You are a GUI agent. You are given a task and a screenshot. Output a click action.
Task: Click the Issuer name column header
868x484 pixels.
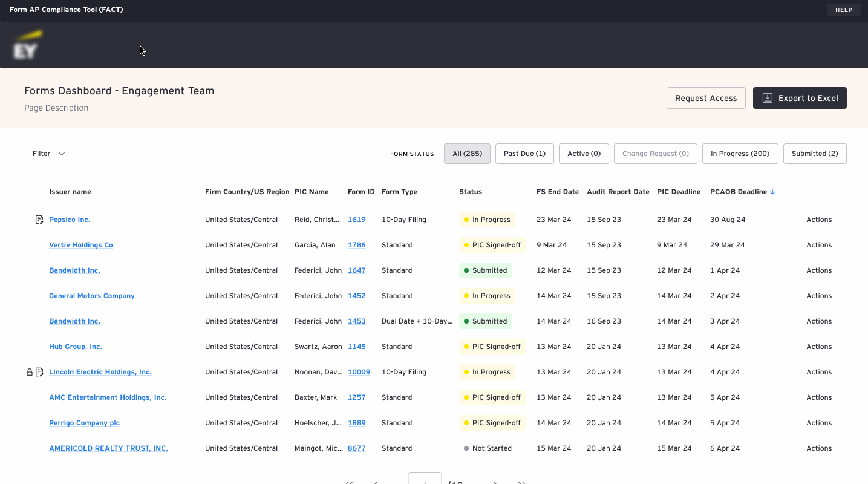pos(70,192)
